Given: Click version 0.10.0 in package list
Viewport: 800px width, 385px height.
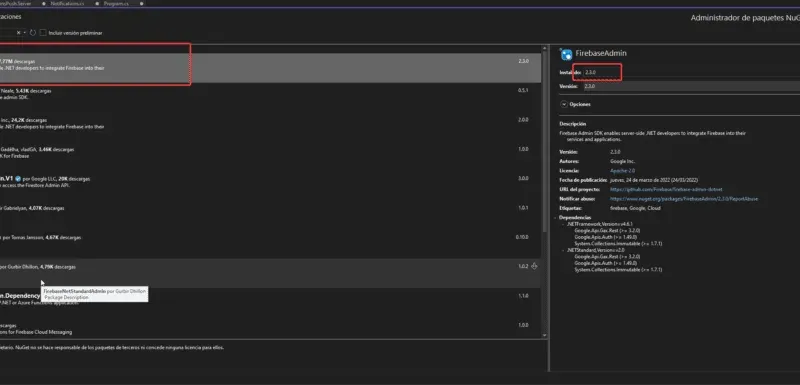Looking at the screenshot, I should (522, 237).
